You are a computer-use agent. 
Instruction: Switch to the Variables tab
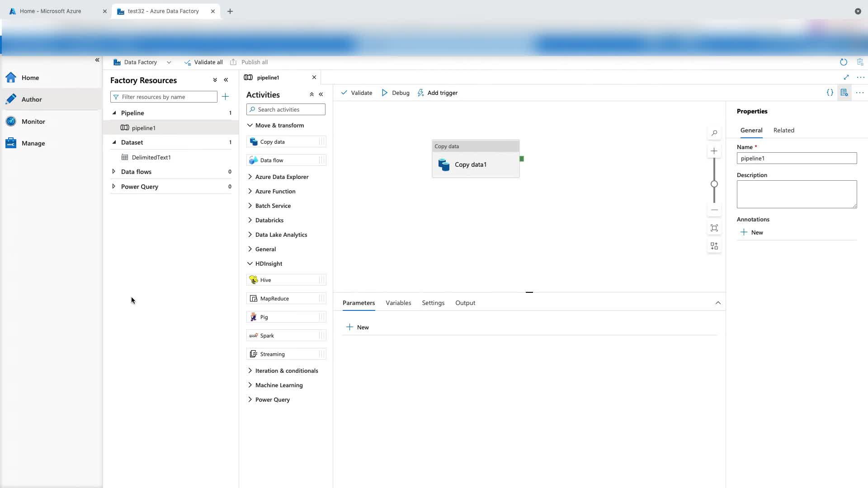pyautogui.click(x=398, y=303)
